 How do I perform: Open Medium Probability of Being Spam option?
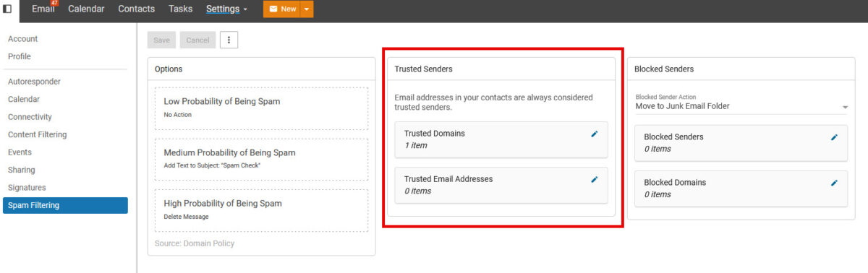click(261, 160)
